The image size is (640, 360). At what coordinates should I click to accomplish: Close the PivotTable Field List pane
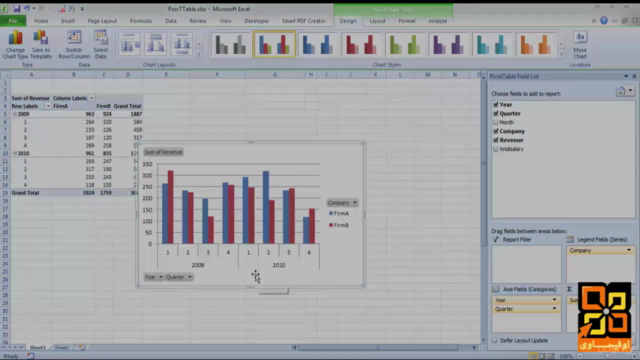tap(634, 76)
